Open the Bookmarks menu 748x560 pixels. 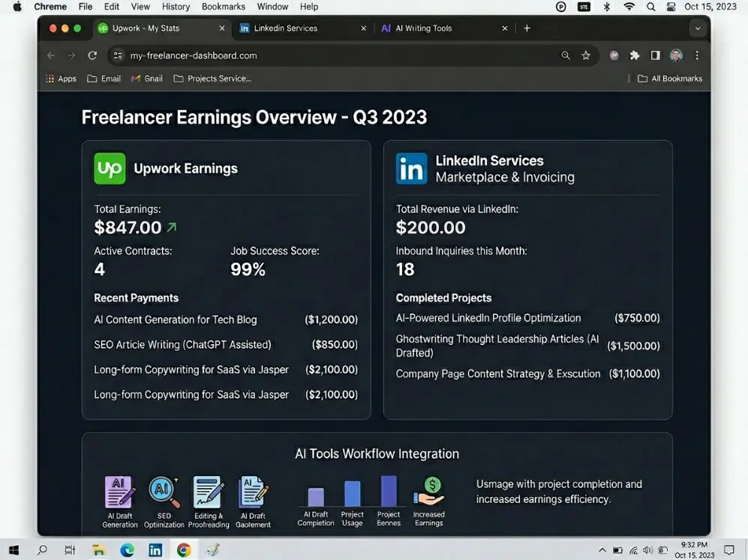[224, 7]
